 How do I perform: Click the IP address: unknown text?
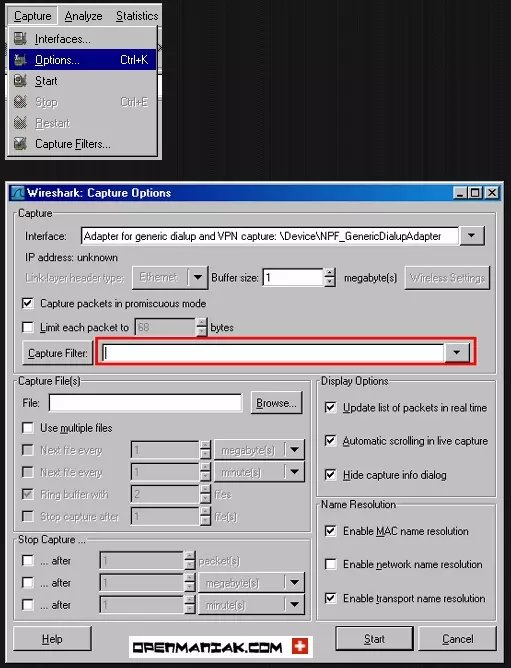coord(71,257)
